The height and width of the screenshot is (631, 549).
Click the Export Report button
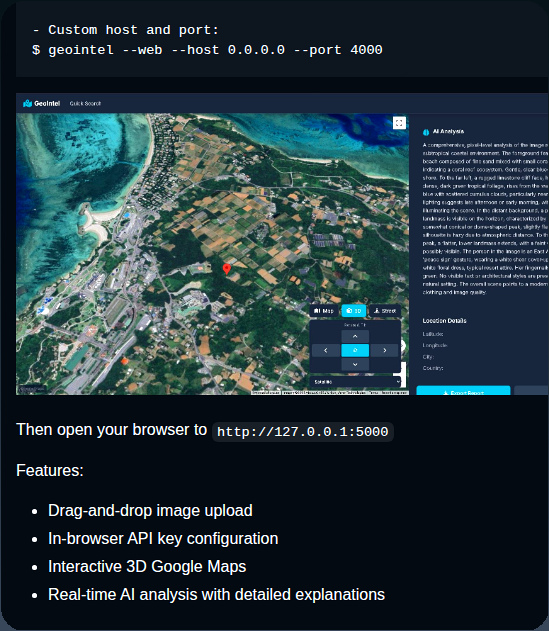click(x=463, y=391)
